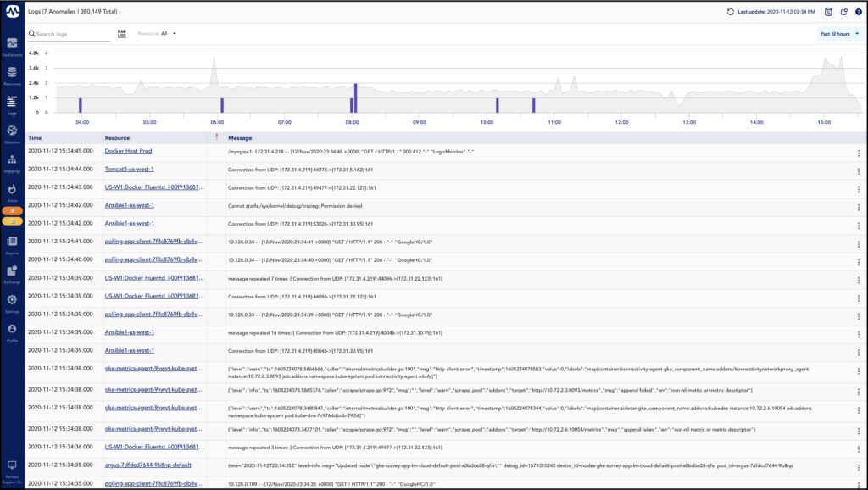Expand the Resource: All filter dropdown

[157, 34]
